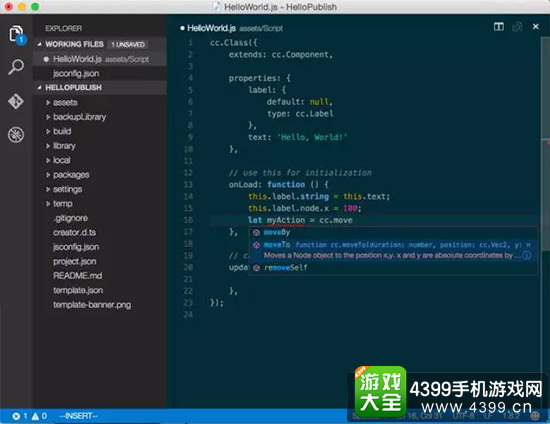Image resolution: width=550 pixels, height=424 pixels.
Task: Click the macOS yellow minimize button
Action: pyautogui.click(x=22, y=7)
